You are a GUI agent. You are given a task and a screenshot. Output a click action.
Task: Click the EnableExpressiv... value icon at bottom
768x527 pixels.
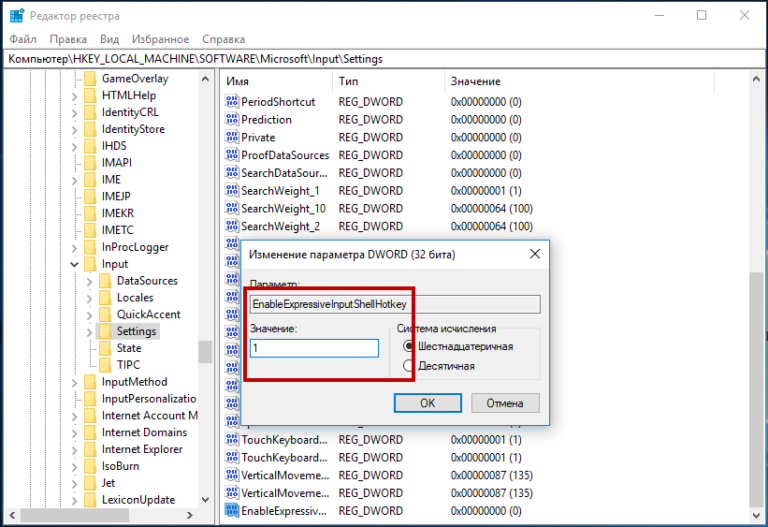pyautogui.click(x=232, y=511)
